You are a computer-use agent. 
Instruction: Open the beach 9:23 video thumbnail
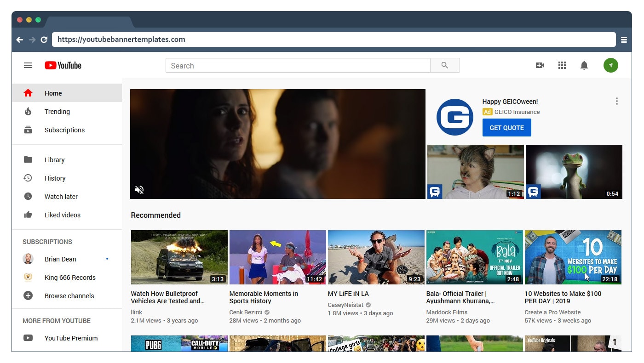tap(376, 257)
